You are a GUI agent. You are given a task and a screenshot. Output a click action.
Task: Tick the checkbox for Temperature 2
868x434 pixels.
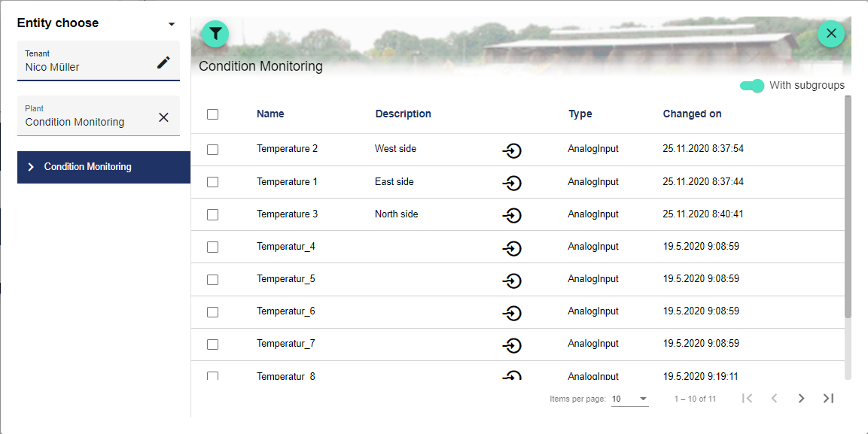213,150
